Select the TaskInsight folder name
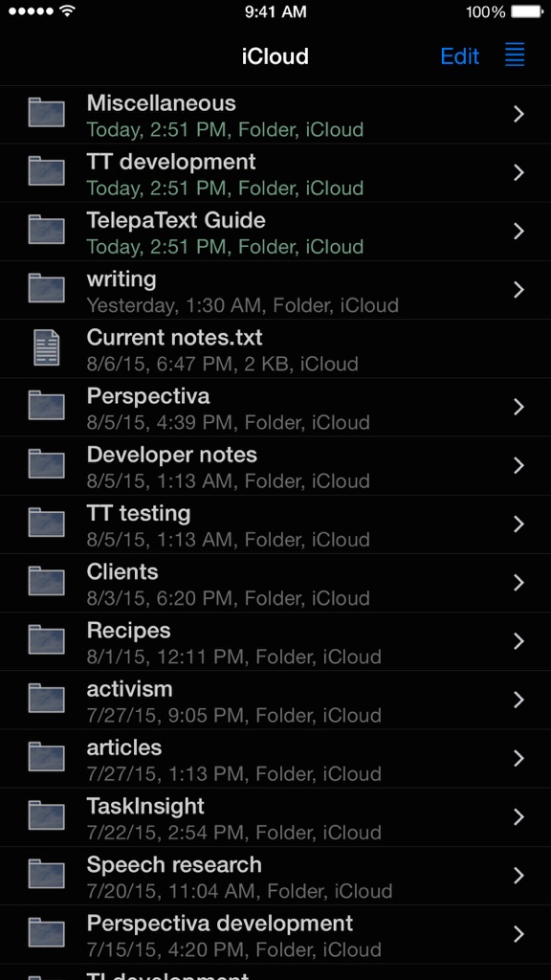 (x=145, y=806)
